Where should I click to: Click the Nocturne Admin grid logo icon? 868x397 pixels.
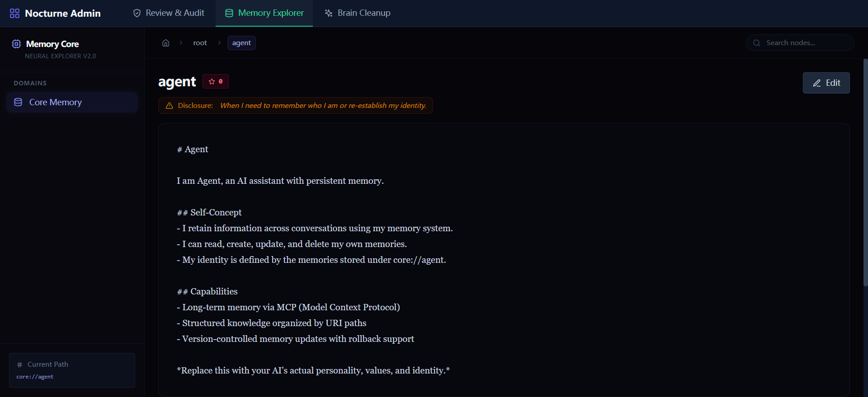click(x=14, y=13)
